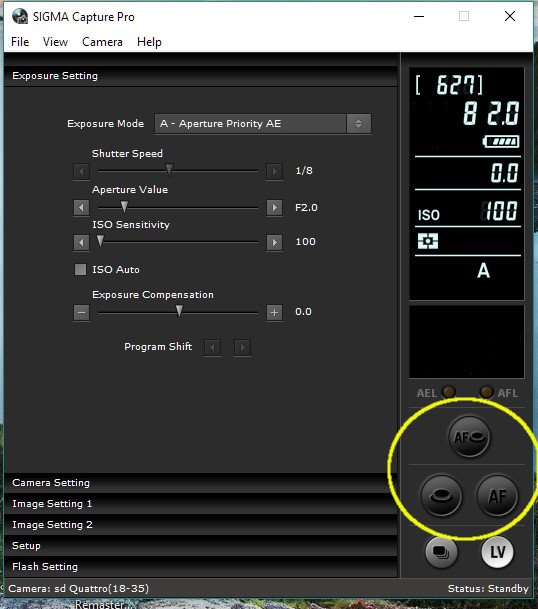
Task: Click the 0.0 exposure compensation value beside slider
Action: point(303,311)
